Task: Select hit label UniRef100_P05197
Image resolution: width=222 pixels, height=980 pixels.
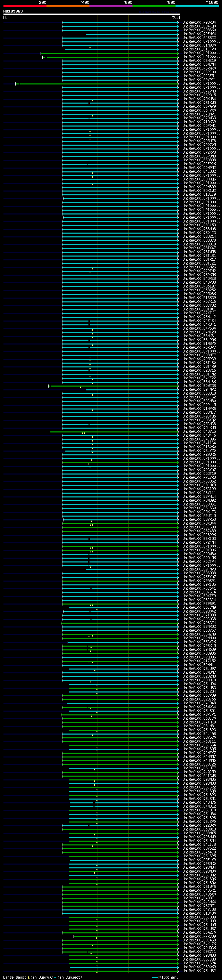Action: [x=199, y=286]
